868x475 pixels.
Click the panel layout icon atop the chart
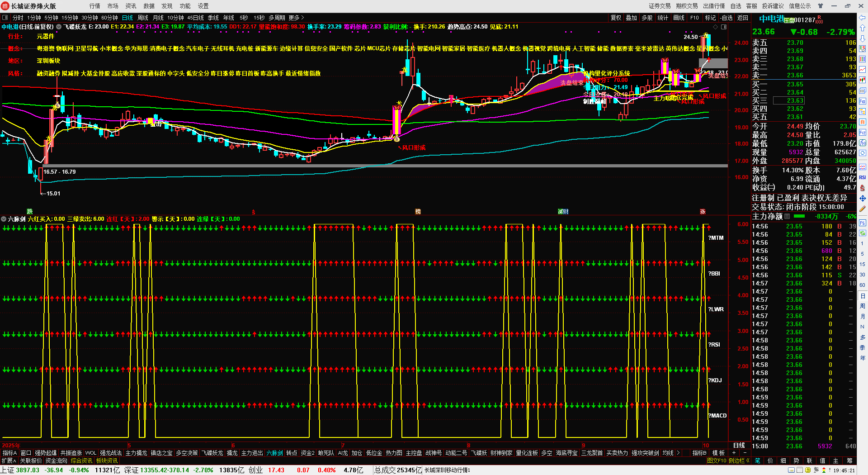[x=724, y=27]
